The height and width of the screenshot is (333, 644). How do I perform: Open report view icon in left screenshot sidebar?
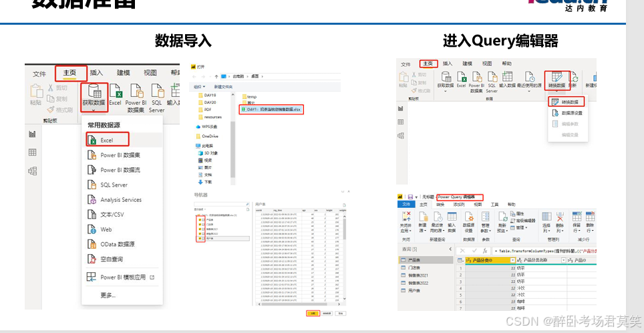pos(33,134)
